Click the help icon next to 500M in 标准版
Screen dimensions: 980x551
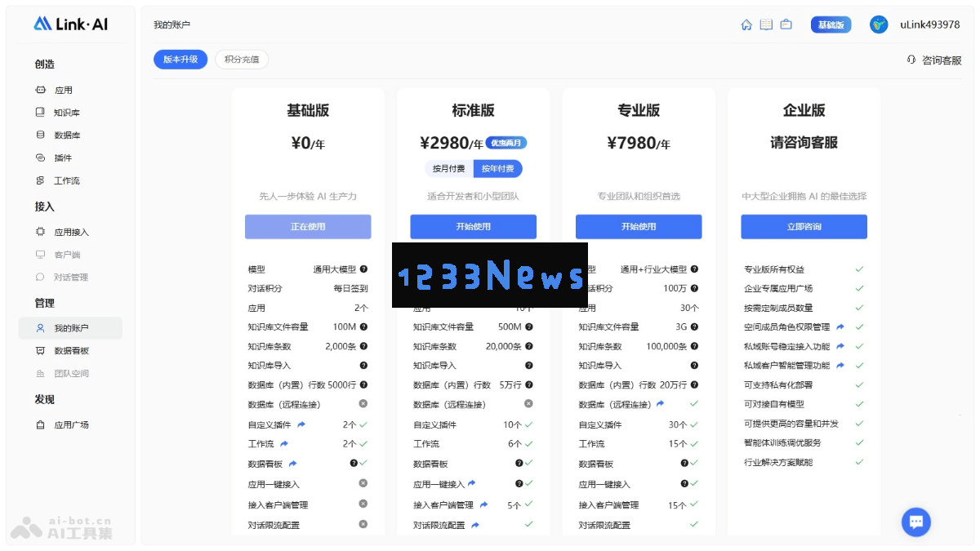tap(529, 327)
